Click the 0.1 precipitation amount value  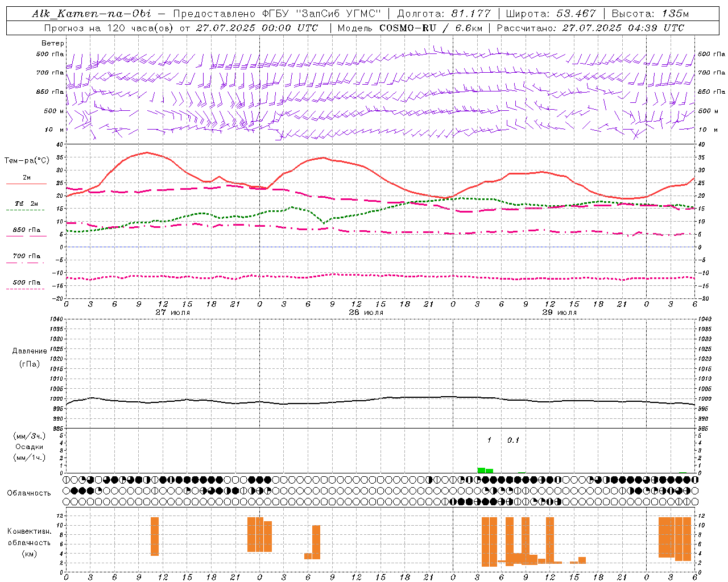(513, 440)
